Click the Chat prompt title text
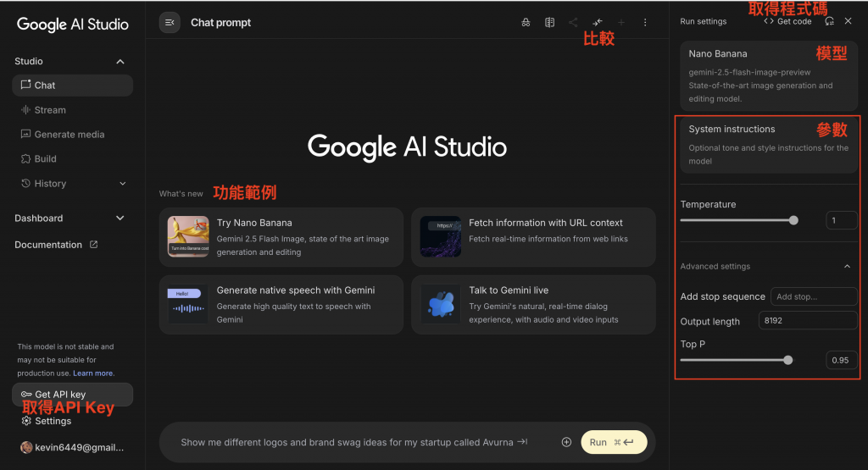868x470 pixels. pyautogui.click(x=221, y=23)
